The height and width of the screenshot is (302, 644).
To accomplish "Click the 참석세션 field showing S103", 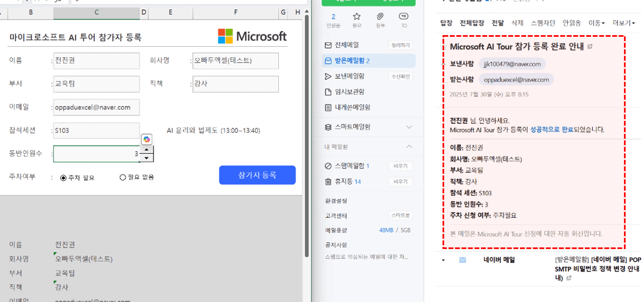I will click(96, 130).
